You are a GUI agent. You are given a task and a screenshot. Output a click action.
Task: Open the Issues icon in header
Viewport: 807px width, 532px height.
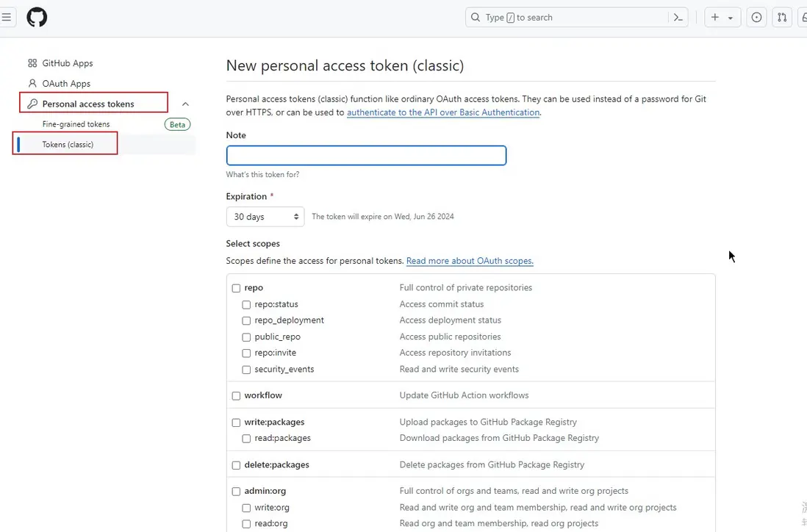(756, 18)
